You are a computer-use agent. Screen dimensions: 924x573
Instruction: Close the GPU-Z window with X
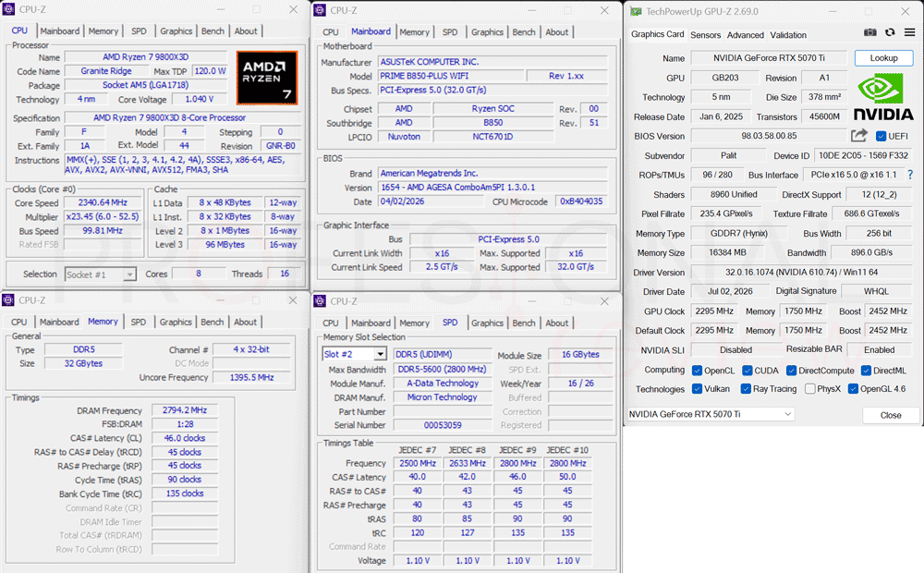[x=906, y=11]
